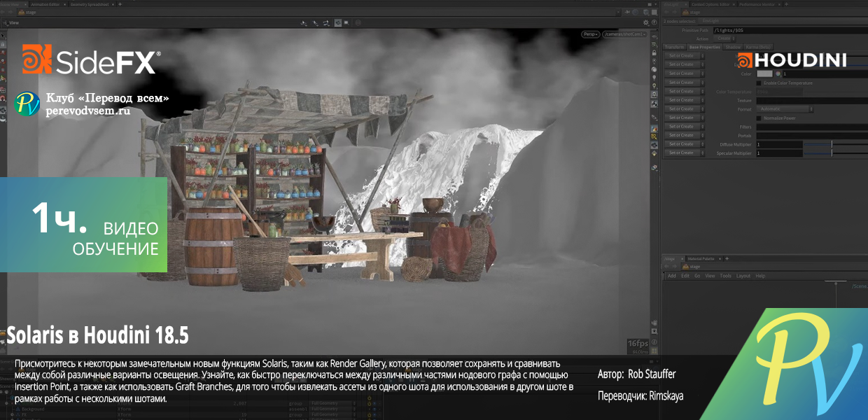Image resolution: width=868 pixels, height=420 pixels.
Task: Open the Tools menu in network editor
Action: pos(726,276)
